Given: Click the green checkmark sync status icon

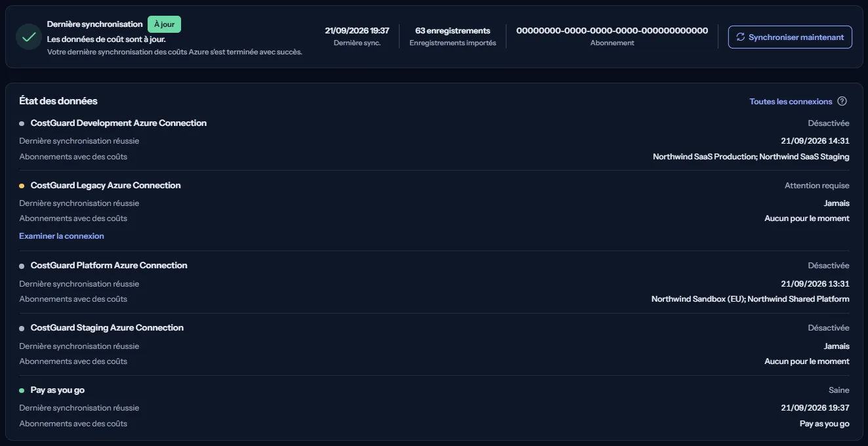Looking at the screenshot, I should point(29,37).
